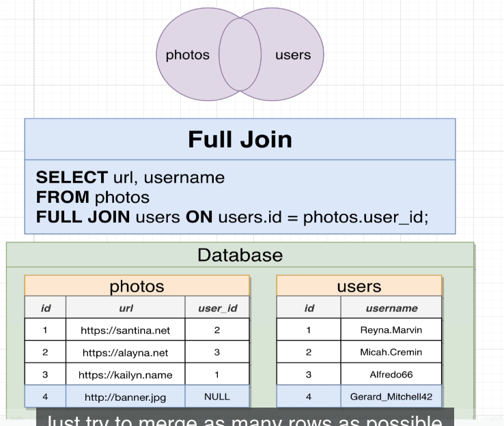Select the https://santina.net cell
The width and height of the screenshot is (504, 426).
(126, 330)
